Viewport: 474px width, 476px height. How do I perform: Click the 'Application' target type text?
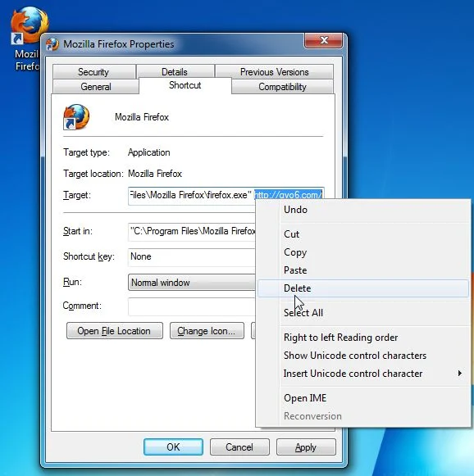[x=149, y=152]
